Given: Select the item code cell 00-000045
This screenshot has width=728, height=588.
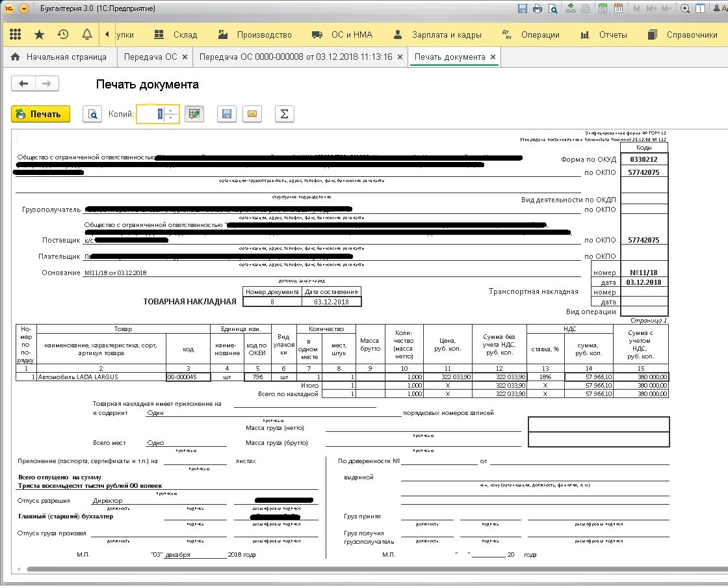Looking at the screenshot, I should (188, 377).
